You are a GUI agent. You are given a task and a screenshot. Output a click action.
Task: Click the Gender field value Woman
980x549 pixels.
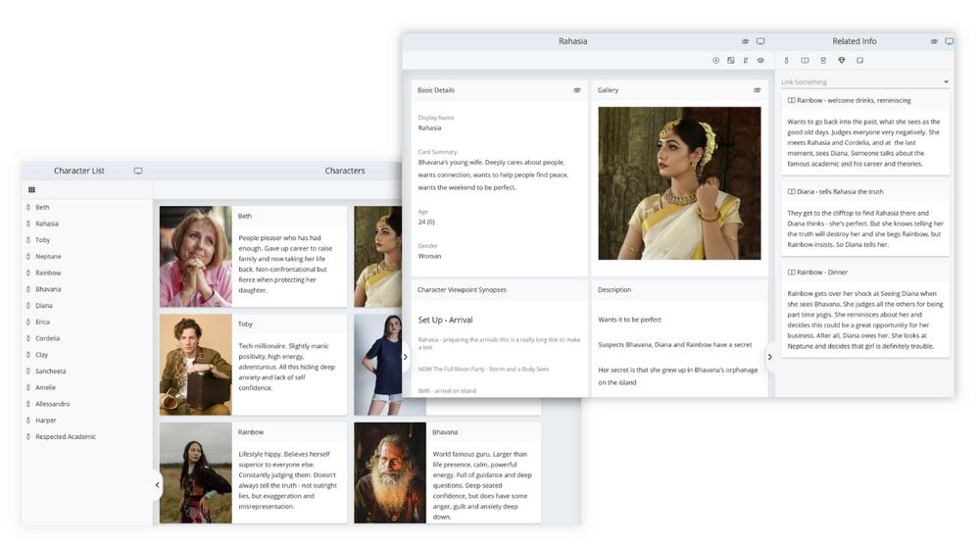pyautogui.click(x=429, y=256)
